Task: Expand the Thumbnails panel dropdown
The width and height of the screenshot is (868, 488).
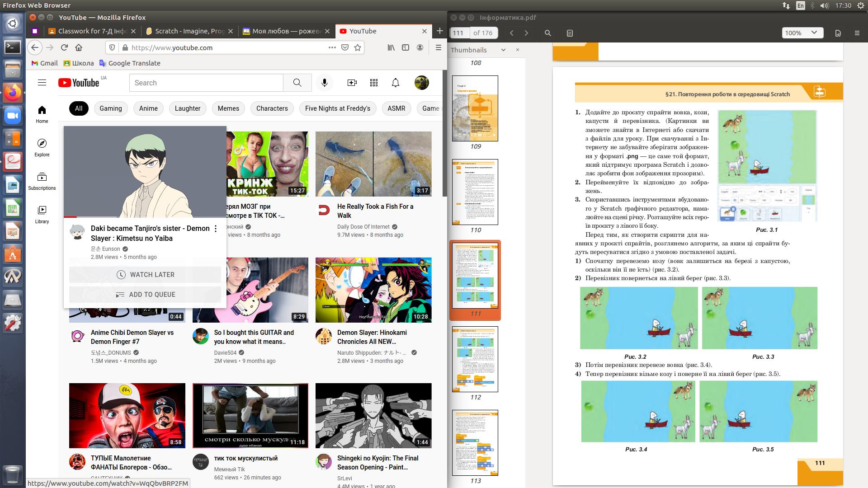Action: [x=503, y=50]
